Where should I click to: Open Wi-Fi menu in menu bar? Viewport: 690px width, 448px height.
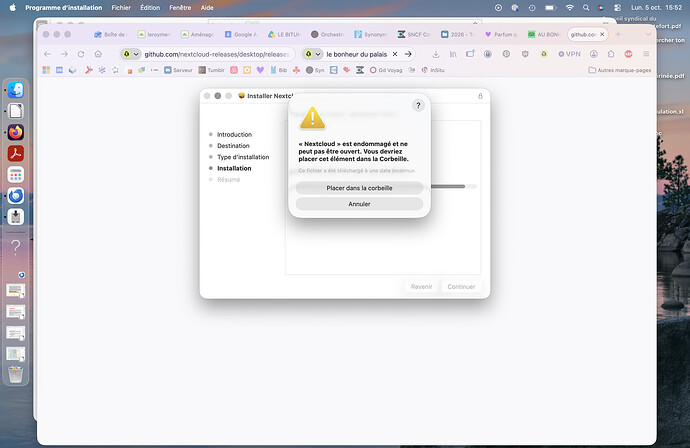[569, 7]
